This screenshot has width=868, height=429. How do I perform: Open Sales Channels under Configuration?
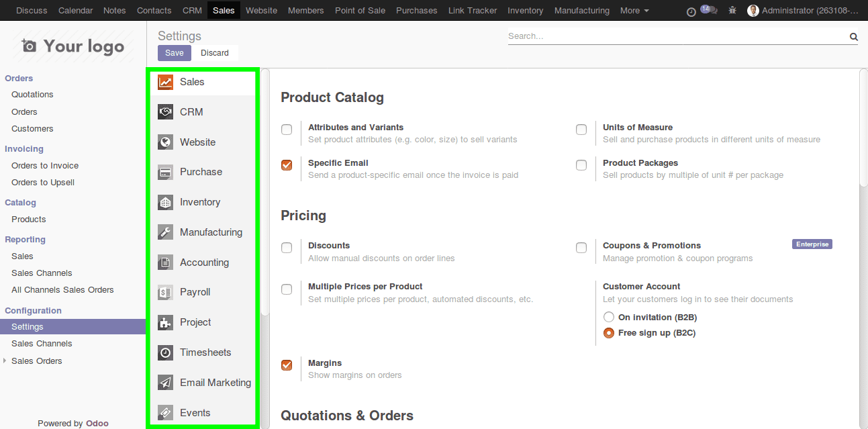coord(42,344)
